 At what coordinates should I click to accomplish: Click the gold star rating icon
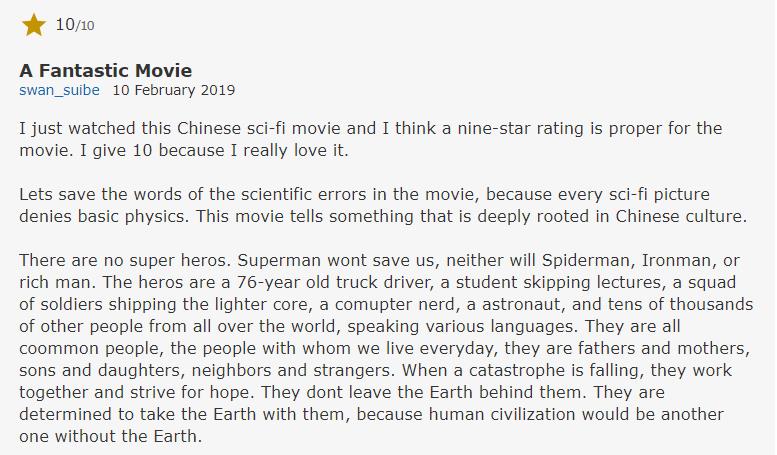[x=34, y=25]
